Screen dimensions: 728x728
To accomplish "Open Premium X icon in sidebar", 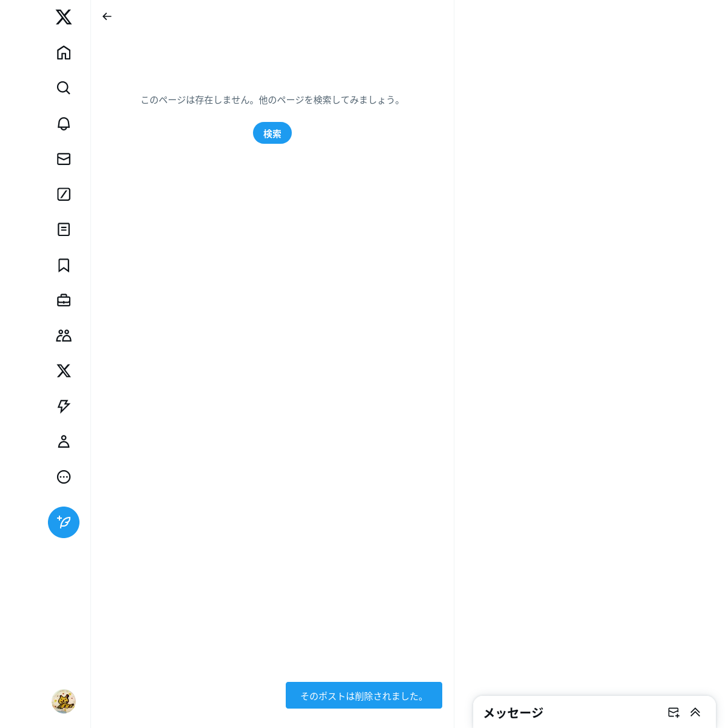I will [x=64, y=371].
